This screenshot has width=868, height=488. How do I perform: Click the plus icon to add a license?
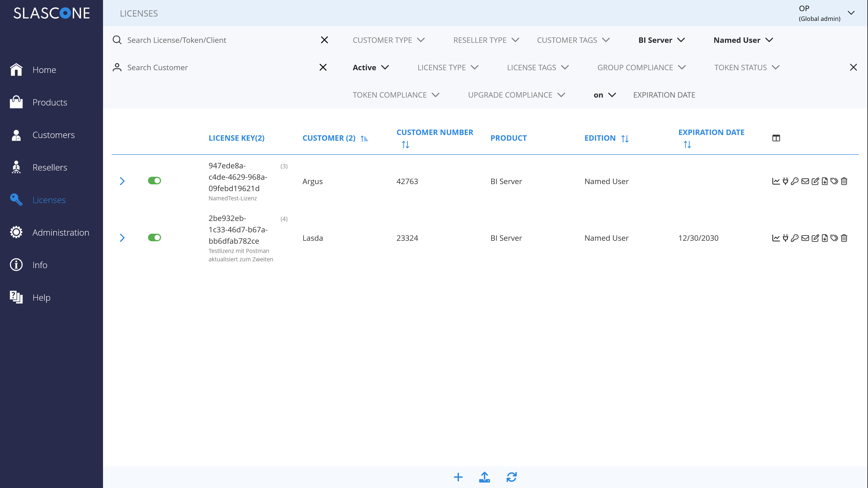tap(458, 477)
